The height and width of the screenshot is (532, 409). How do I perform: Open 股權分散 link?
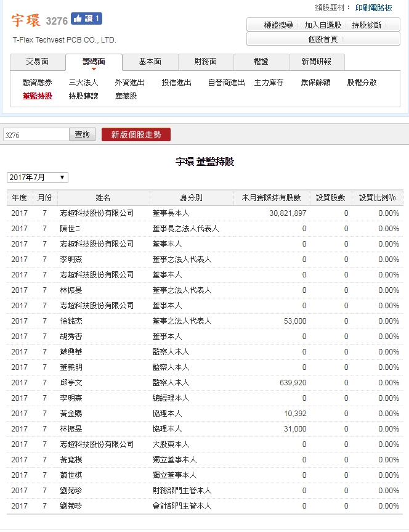coord(362,83)
